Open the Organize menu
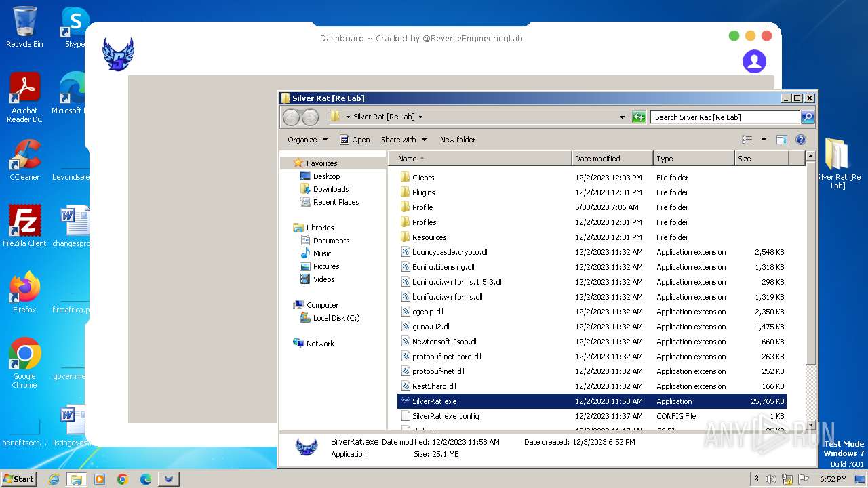Image resolution: width=868 pixels, height=488 pixels. (307, 140)
